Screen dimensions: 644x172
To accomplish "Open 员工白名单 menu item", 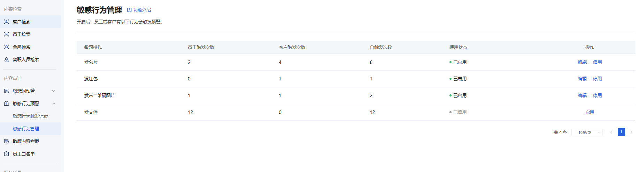I will [31, 154].
